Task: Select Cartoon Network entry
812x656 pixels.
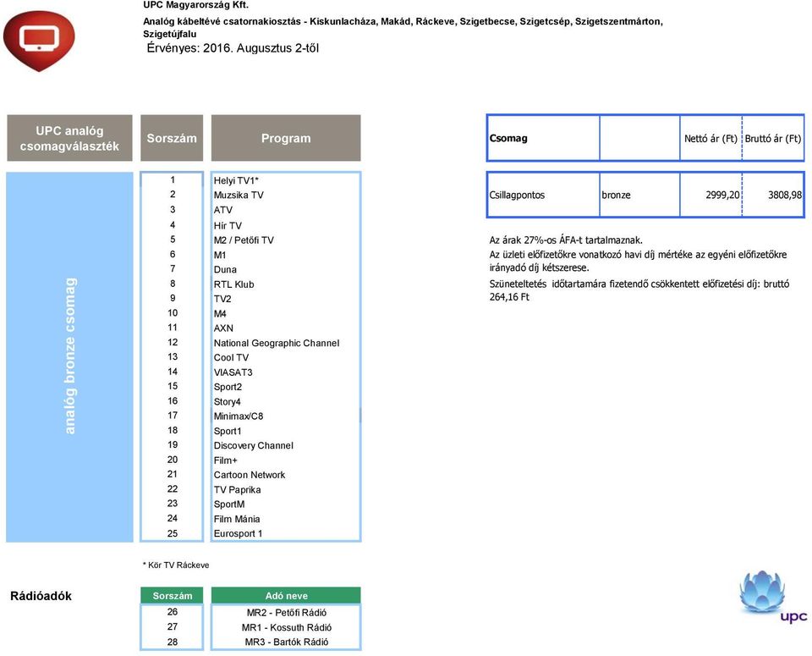Action: tap(249, 475)
